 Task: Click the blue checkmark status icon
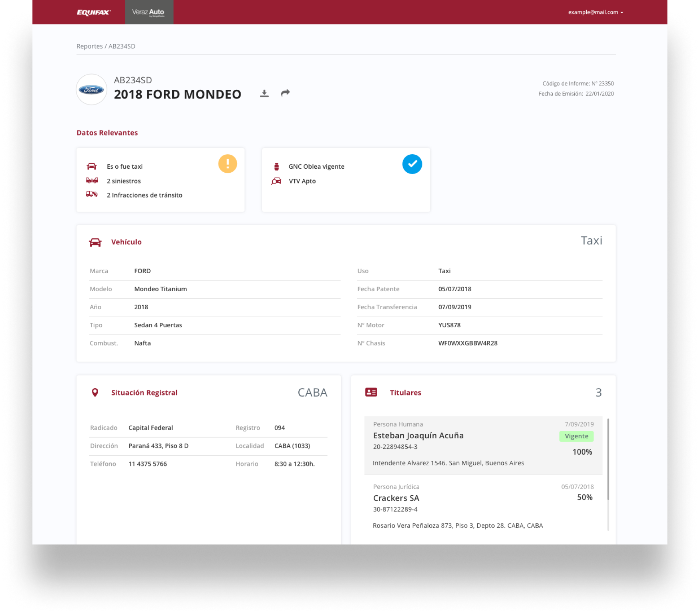[412, 164]
